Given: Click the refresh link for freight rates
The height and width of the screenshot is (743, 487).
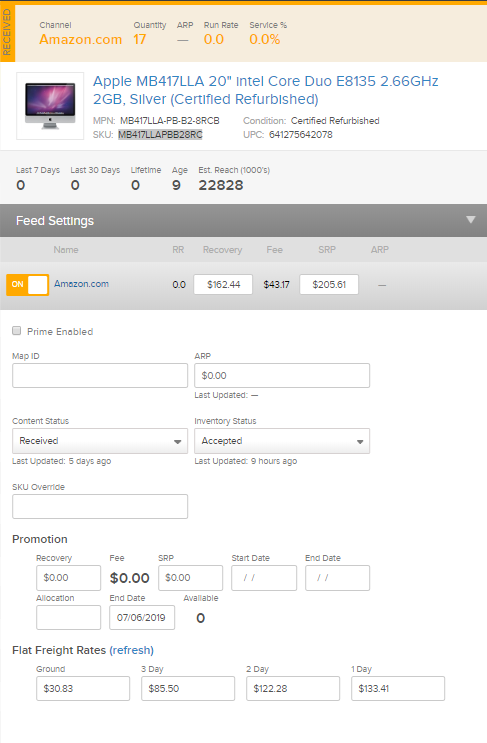Looking at the screenshot, I should [132, 650].
